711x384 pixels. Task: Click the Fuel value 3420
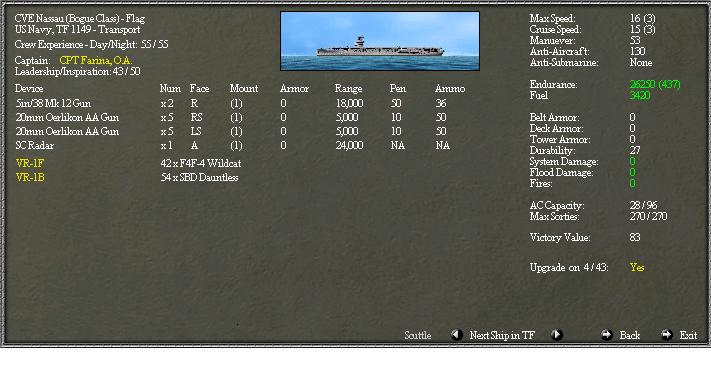[x=640, y=95]
